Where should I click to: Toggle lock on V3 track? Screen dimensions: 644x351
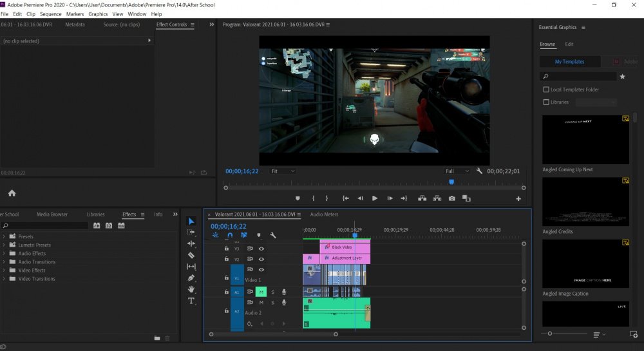tap(226, 249)
